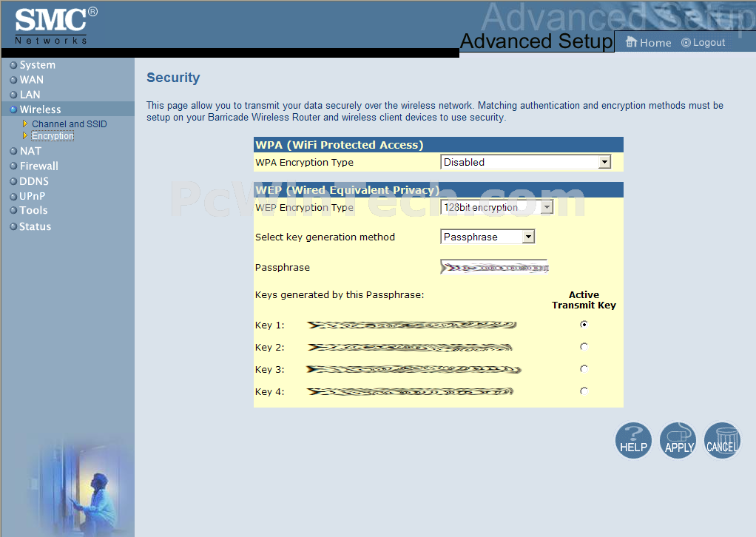Click the bullet icon beside System
The width and height of the screenshot is (756, 537).
(x=13, y=65)
